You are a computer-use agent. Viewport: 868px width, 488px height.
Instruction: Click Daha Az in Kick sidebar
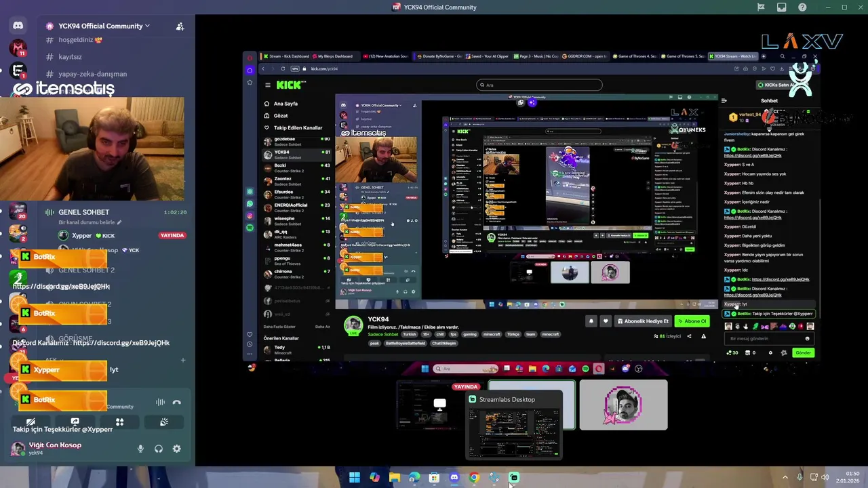pos(322,327)
